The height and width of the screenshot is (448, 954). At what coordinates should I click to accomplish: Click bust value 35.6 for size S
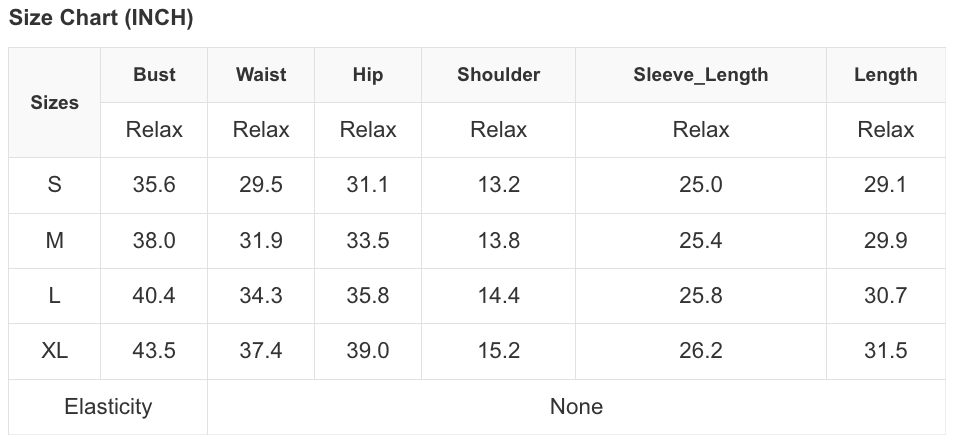154,185
